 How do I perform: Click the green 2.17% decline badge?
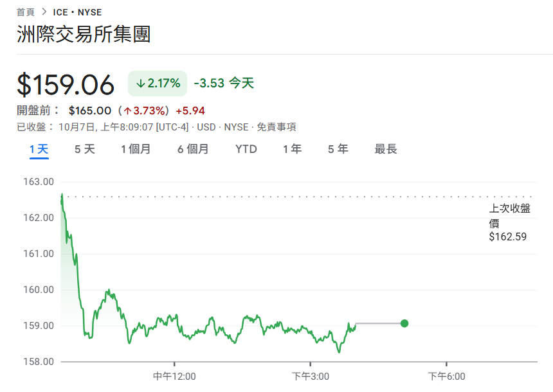(157, 83)
